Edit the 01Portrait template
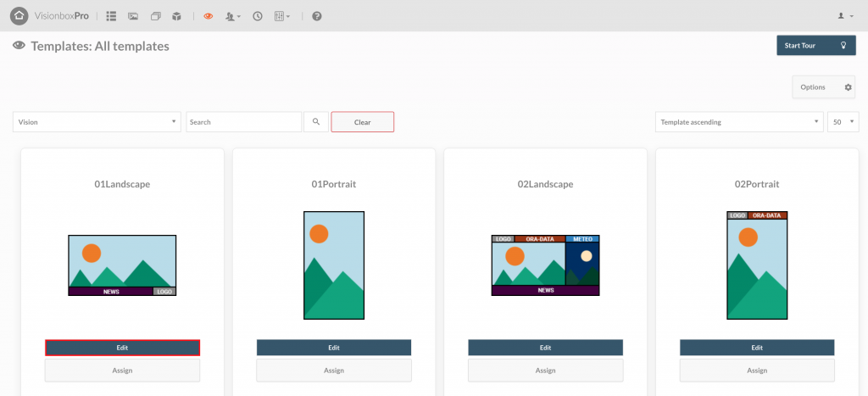The width and height of the screenshot is (868, 396). point(334,348)
